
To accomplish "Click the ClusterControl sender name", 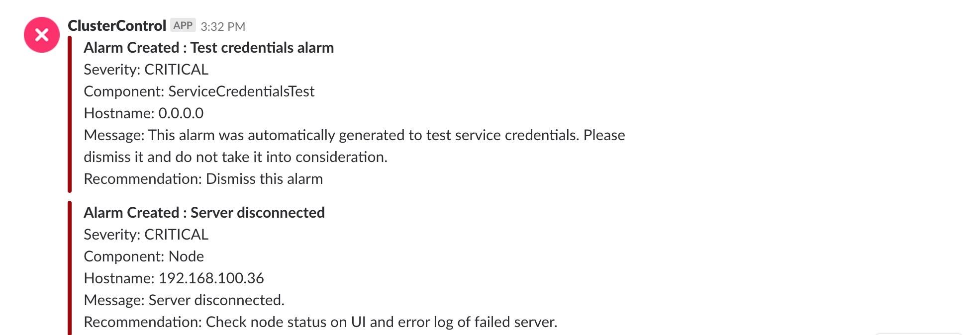I will (117, 26).
